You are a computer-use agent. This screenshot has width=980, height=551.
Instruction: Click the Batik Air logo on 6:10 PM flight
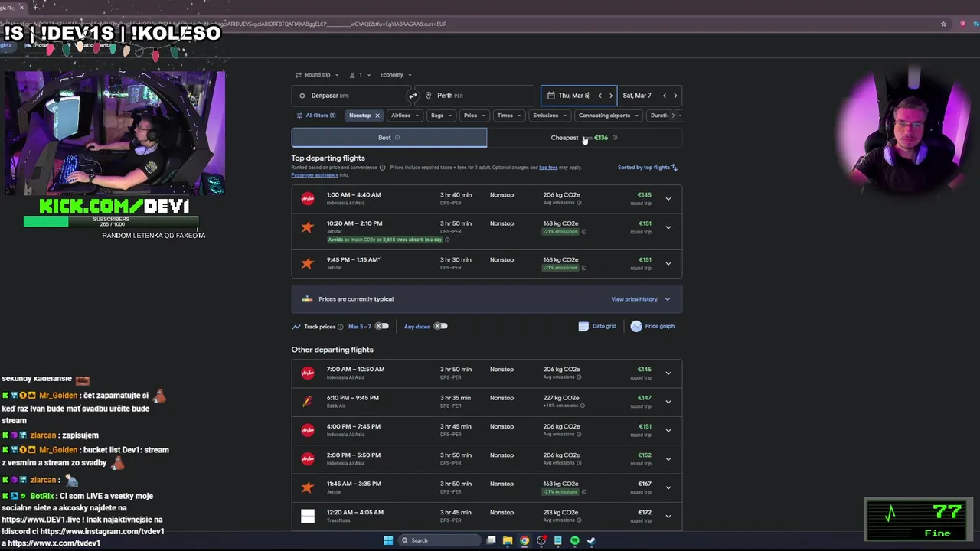308,401
